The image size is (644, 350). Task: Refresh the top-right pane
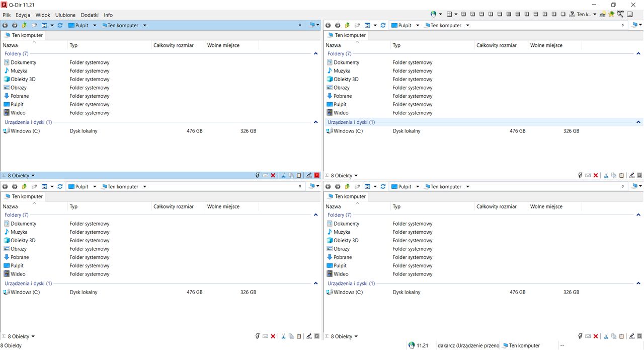pyautogui.click(x=383, y=25)
